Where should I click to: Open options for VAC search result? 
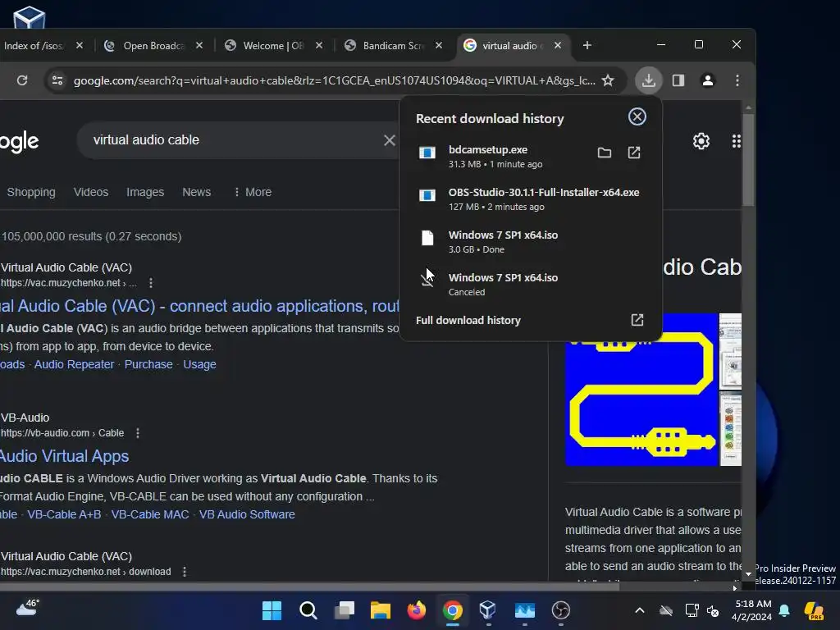pyautogui.click(x=151, y=282)
